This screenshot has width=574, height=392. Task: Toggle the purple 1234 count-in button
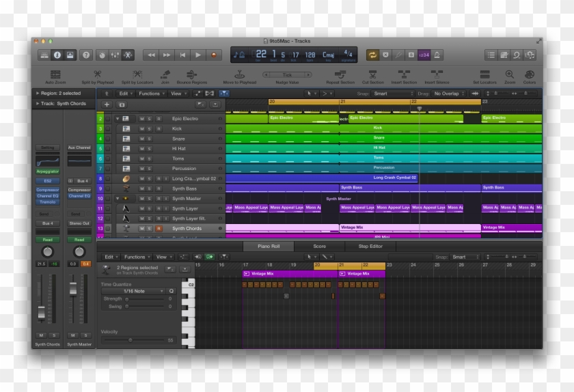pyautogui.click(x=424, y=55)
